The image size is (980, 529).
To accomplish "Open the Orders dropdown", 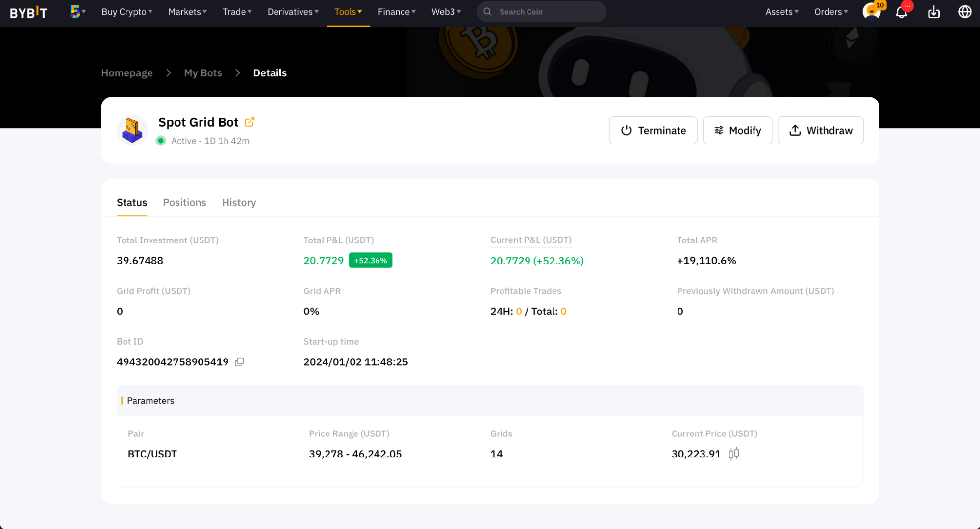I will coord(830,12).
